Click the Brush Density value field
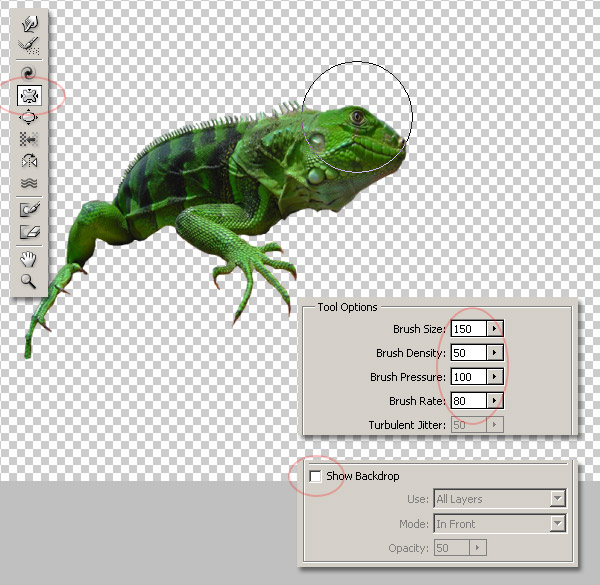This screenshot has width=600, height=585. pos(469,353)
